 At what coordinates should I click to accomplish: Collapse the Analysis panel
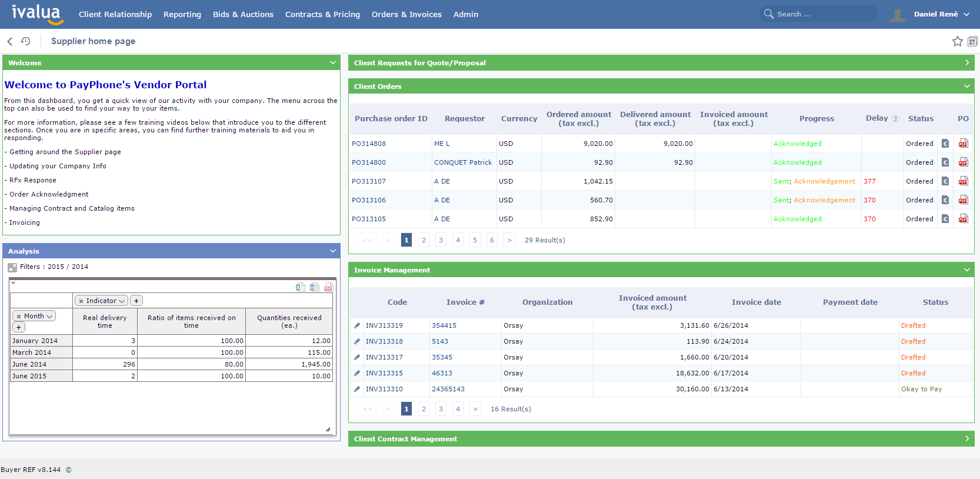(333, 251)
